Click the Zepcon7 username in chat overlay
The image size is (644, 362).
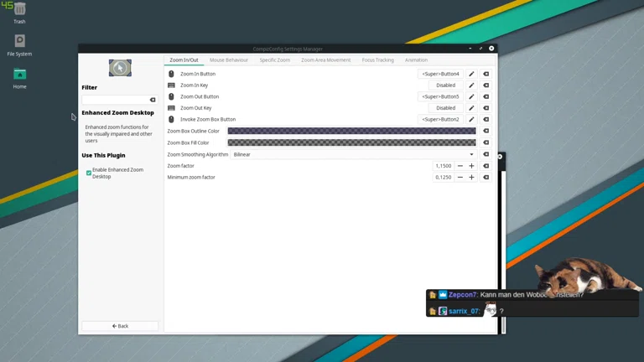[463, 295]
